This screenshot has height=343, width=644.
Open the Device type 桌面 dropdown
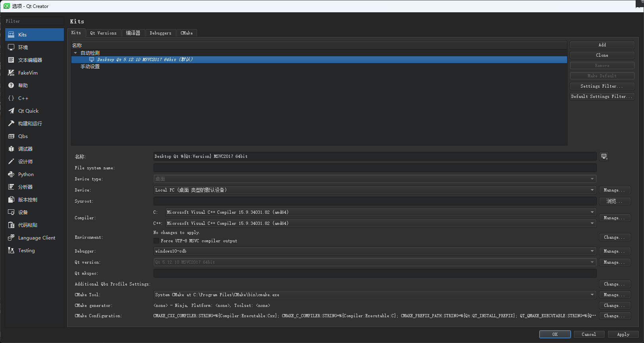(x=375, y=179)
